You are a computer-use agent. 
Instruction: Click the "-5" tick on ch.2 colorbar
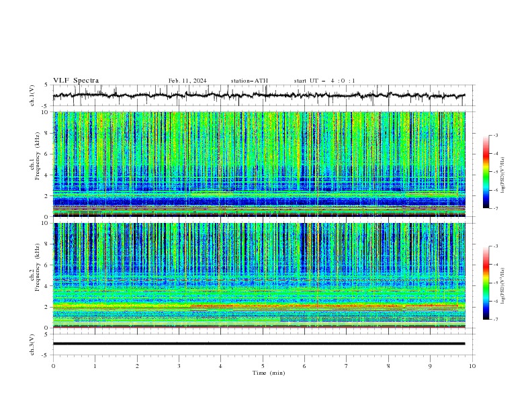coord(495,283)
